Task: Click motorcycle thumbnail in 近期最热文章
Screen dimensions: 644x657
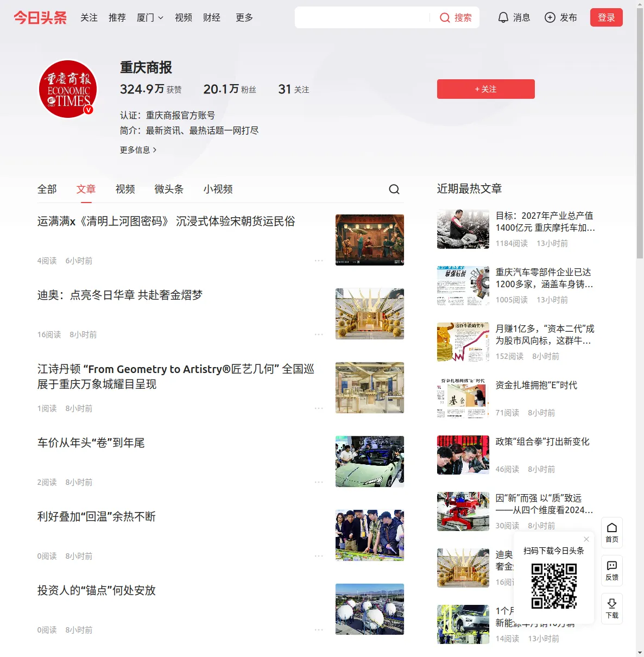Action: click(463, 229)
